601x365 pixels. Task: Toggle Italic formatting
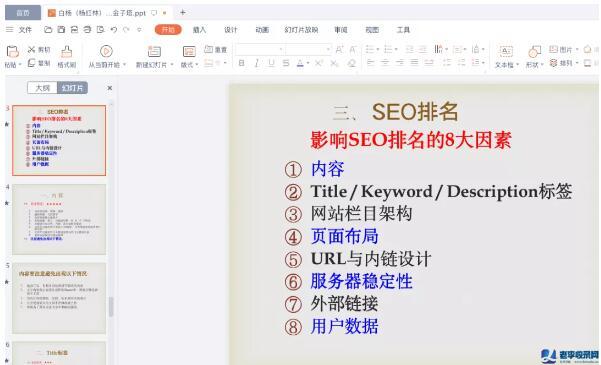(256, 63)
